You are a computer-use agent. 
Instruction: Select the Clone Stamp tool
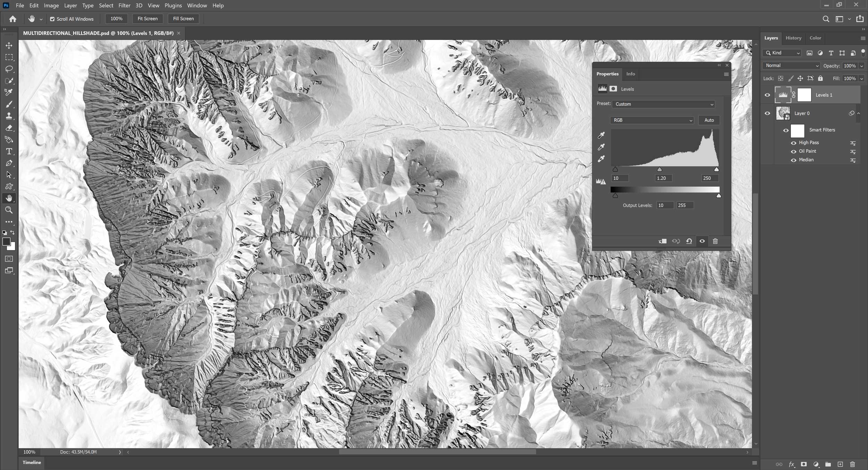9,116
